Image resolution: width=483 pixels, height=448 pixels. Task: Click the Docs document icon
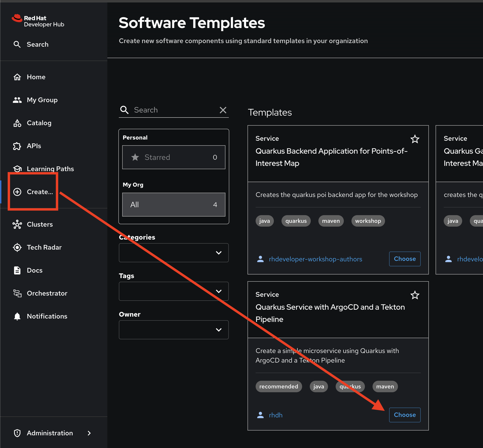(x=17, y=270)
